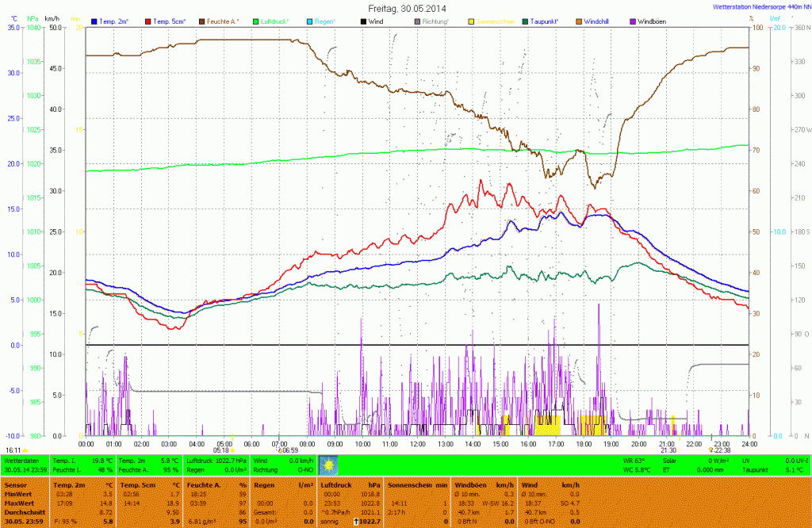Click the Regen legend label
812x528 pixels.
tap(325, 21)
